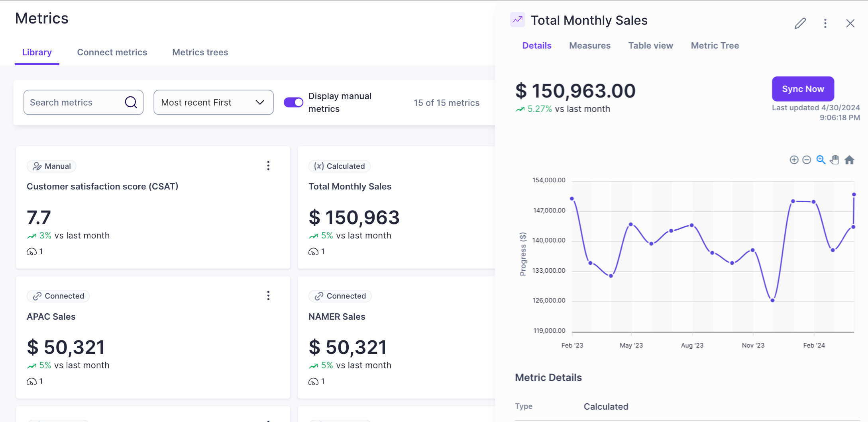Click the search magnifier icon
The height and width of the screenshot is (422, 868).
(x=131, y=103)
